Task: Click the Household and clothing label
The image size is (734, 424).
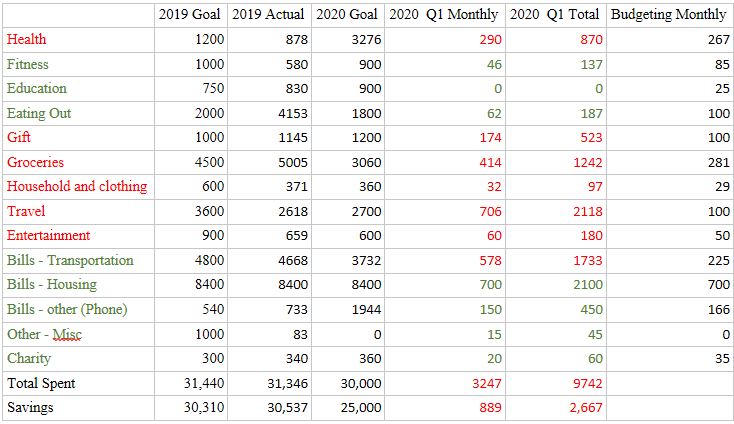Action: point(77,186)
